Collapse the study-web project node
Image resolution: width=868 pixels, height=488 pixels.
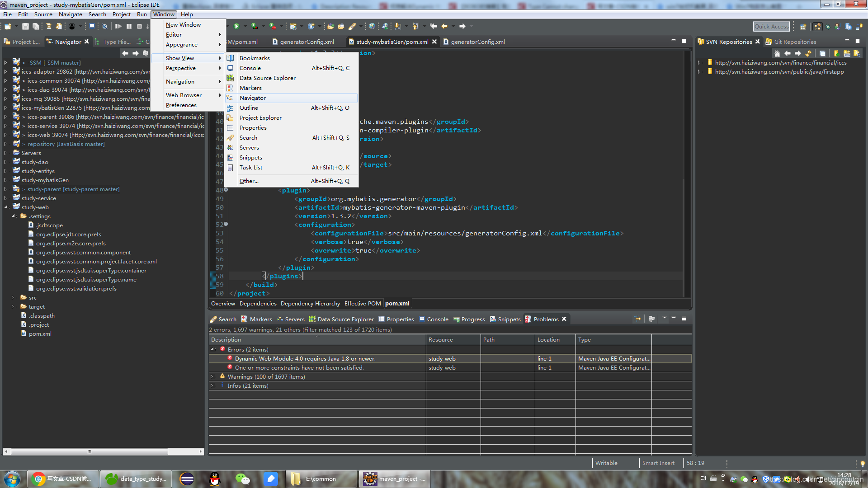tap(6, 207)
